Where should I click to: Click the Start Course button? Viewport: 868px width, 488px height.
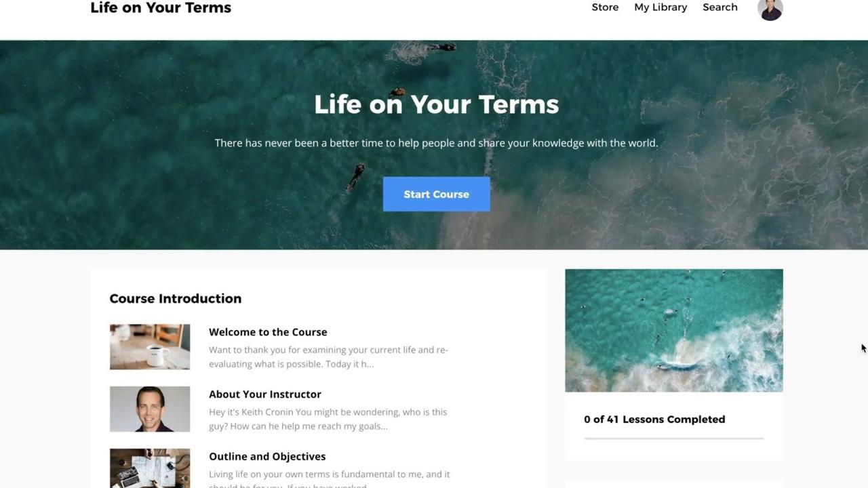[436, 194]
